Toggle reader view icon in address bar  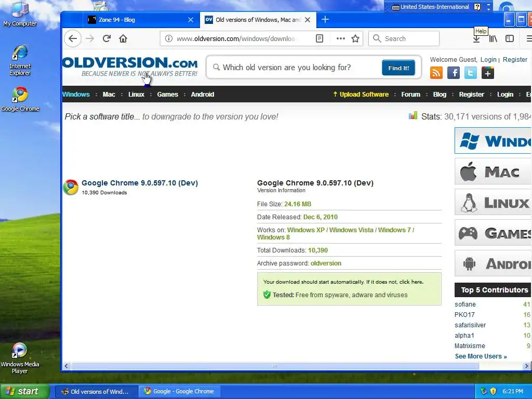pyautogui.click(x=320, y=38)
